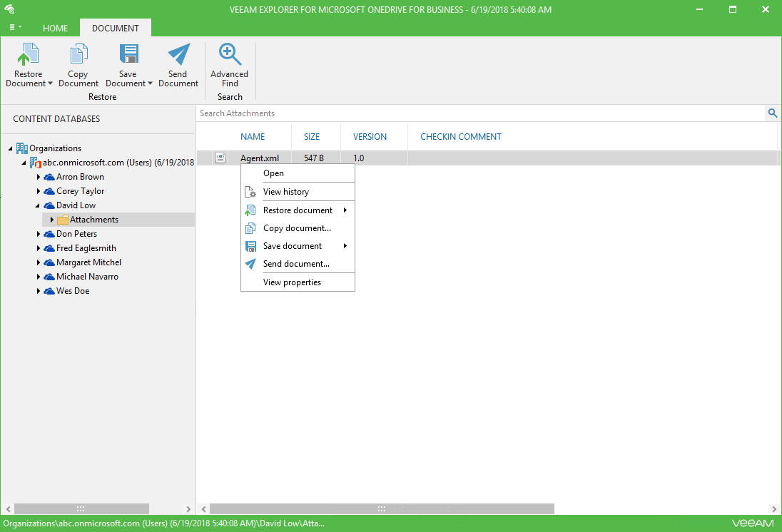Image resolution: width=782 pixels, height=532 pixels.
Task: Sort by the SIZE column header
Action: coord(312,137)
